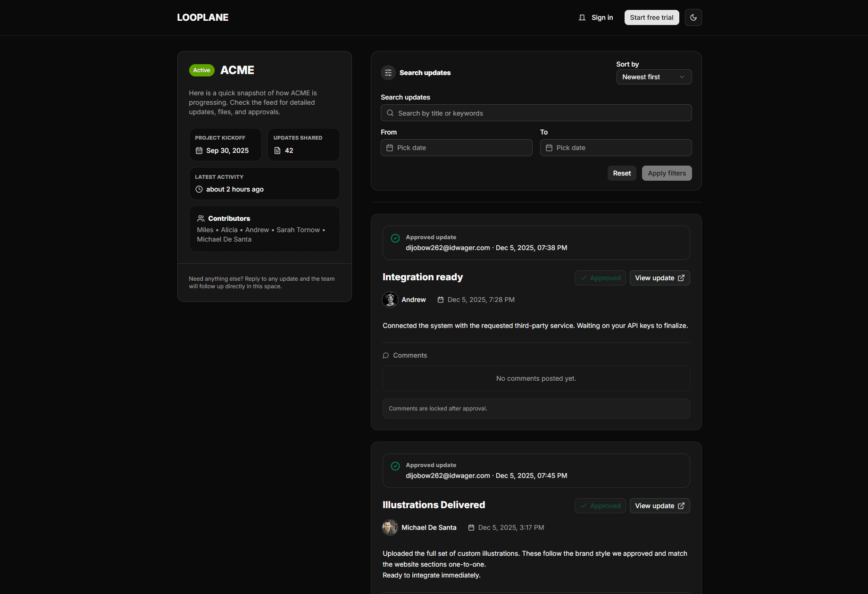Click the Approved badge on Integration ready

pyautogui.click(x=600, y=278)
